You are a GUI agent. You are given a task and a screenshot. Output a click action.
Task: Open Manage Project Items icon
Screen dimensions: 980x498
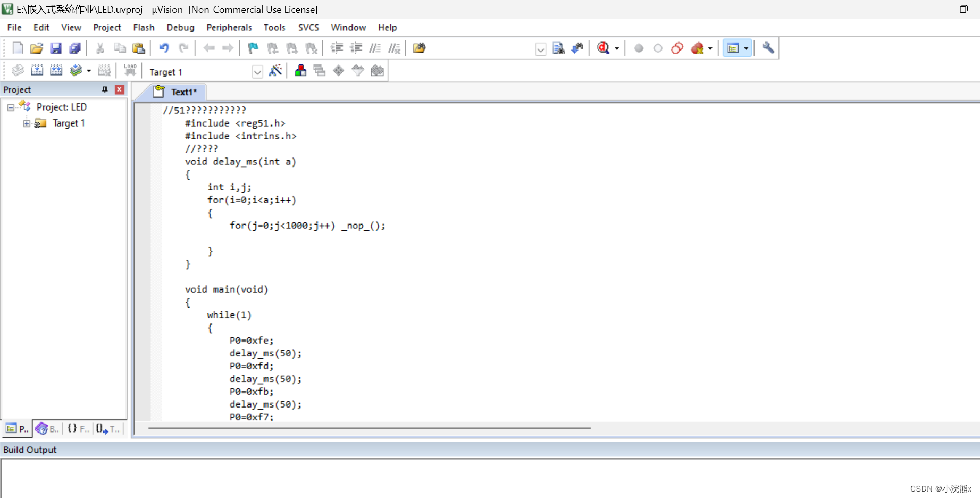pyautogui.click(x=300, y=70)
